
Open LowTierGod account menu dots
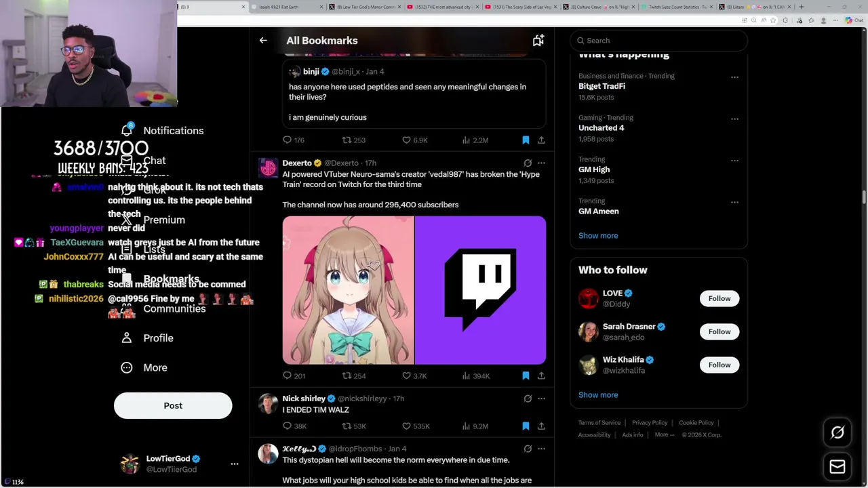coord(234,464)
